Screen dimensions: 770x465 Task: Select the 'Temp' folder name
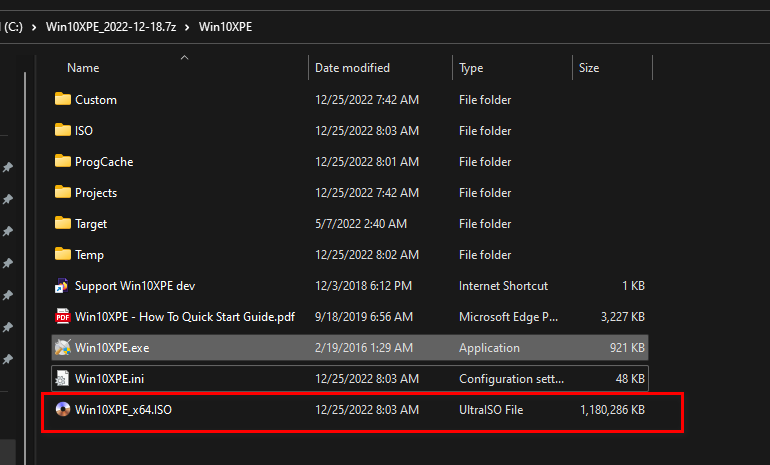[89, 254]
